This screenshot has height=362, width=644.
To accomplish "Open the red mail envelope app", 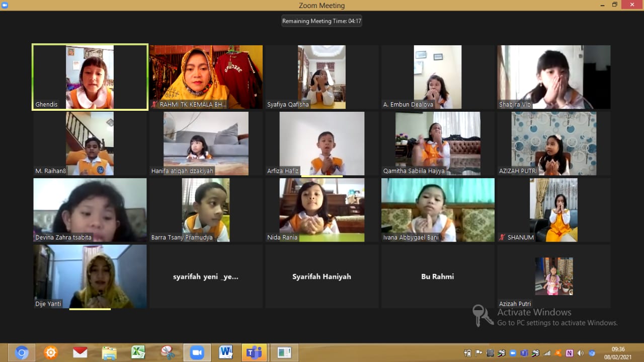I will [80, 352].
